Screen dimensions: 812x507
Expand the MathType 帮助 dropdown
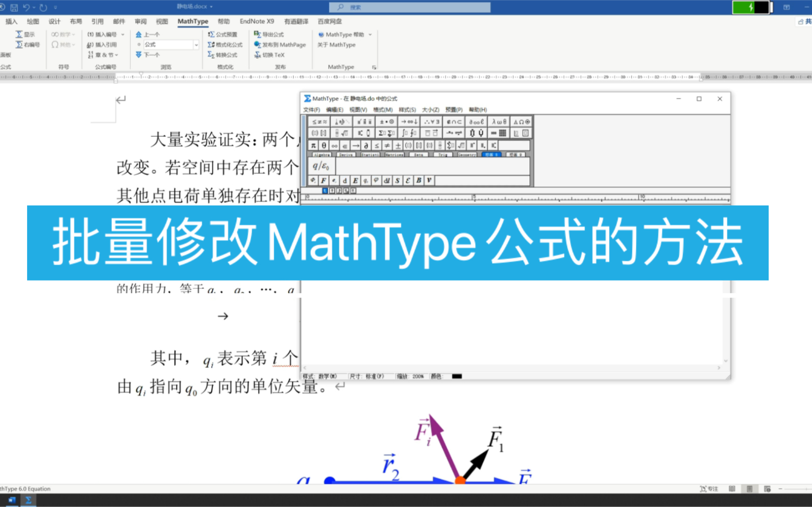click(x=370, y=34)
